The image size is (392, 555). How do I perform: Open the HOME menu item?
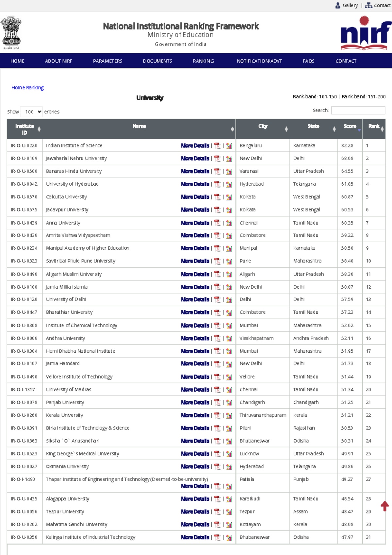tap(17, 61)
